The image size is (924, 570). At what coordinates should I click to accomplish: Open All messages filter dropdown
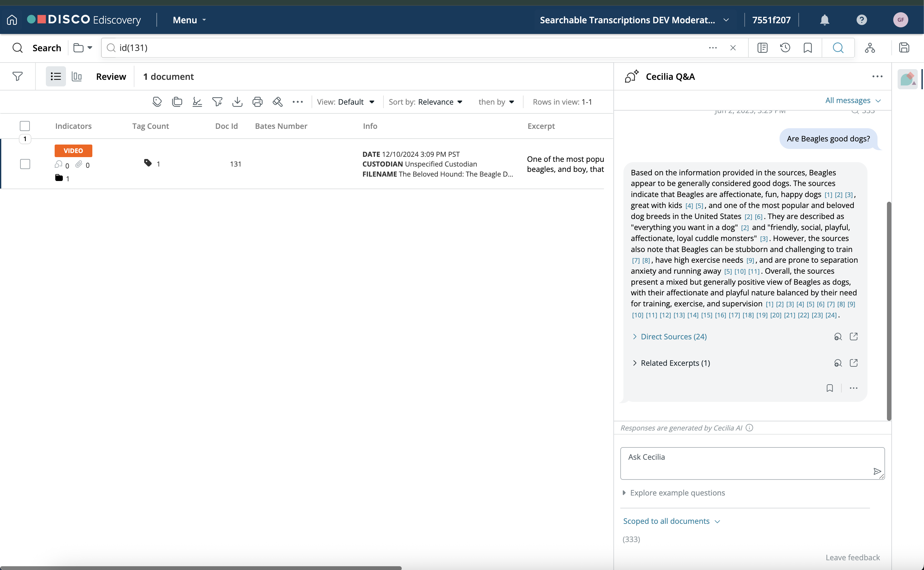[853, 100]
